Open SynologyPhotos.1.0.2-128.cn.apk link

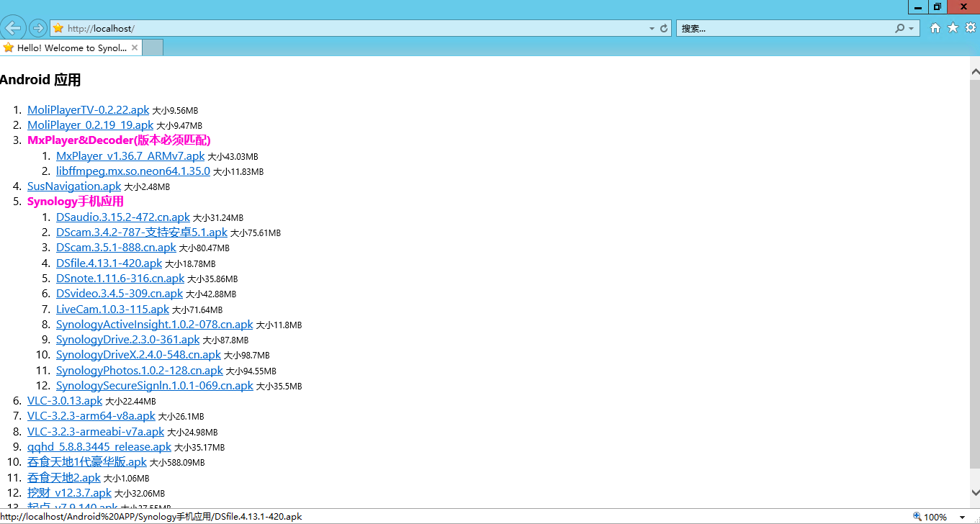point(140,371)
